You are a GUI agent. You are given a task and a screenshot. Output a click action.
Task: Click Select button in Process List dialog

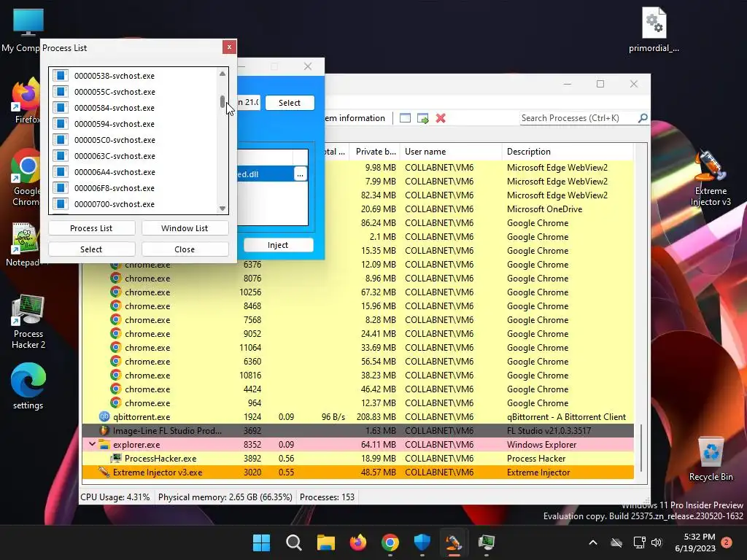91,249
